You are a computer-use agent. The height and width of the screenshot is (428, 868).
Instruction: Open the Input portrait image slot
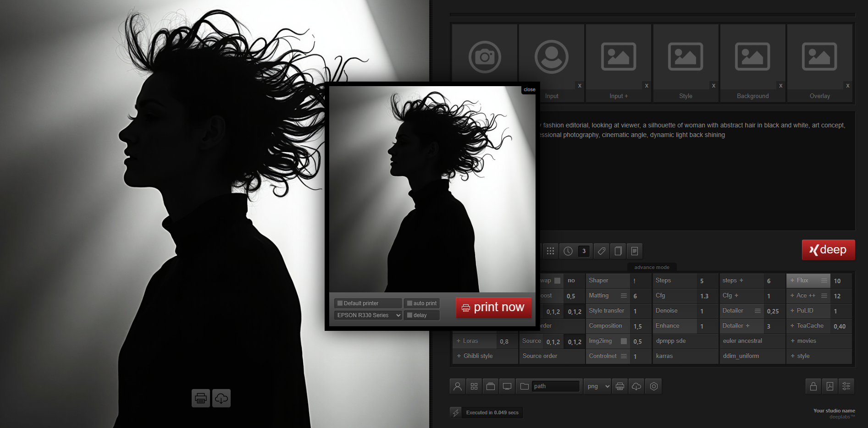tap(552, 57)
